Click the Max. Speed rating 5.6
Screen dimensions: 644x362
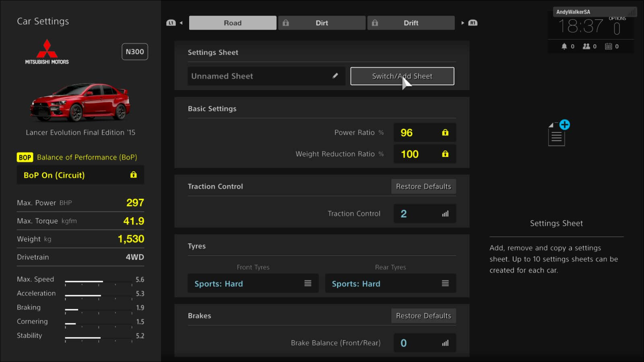click(x=140, y=280)
